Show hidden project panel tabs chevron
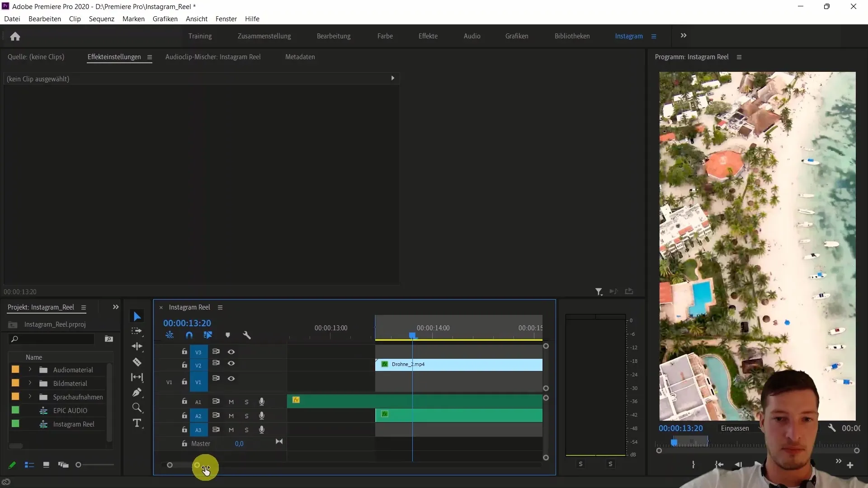This screenshot has height=488, width=868. click(x=116, y=307)
